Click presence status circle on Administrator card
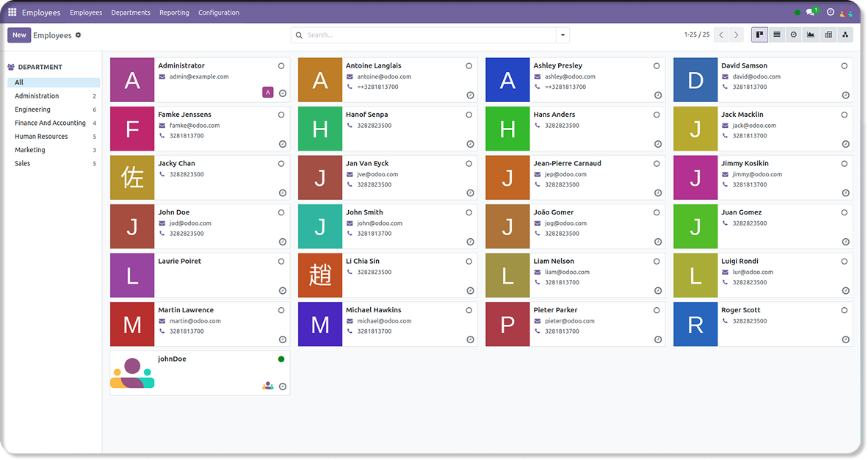 281,66
